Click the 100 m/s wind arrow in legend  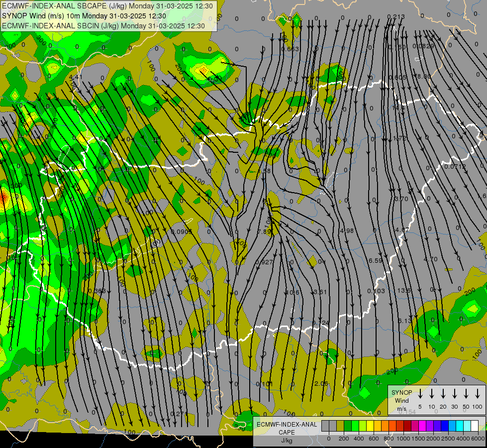(x=478, y=394)
